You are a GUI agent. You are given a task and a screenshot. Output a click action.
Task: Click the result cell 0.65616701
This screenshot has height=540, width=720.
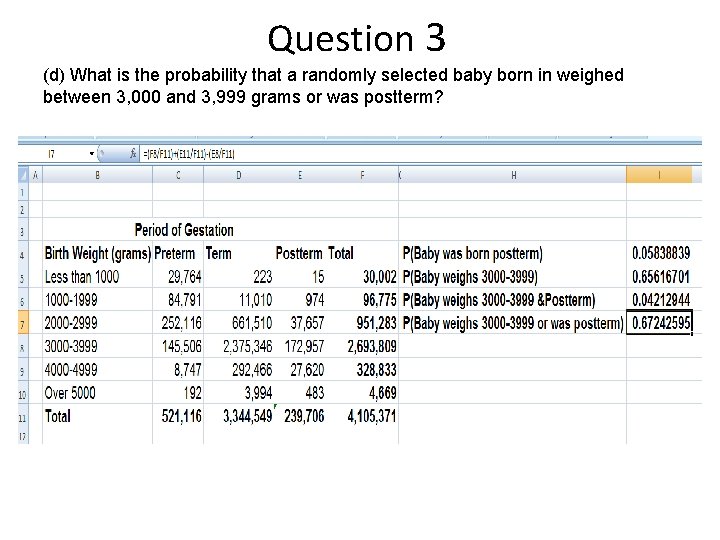pyautogui.click(x=661, y=277)
